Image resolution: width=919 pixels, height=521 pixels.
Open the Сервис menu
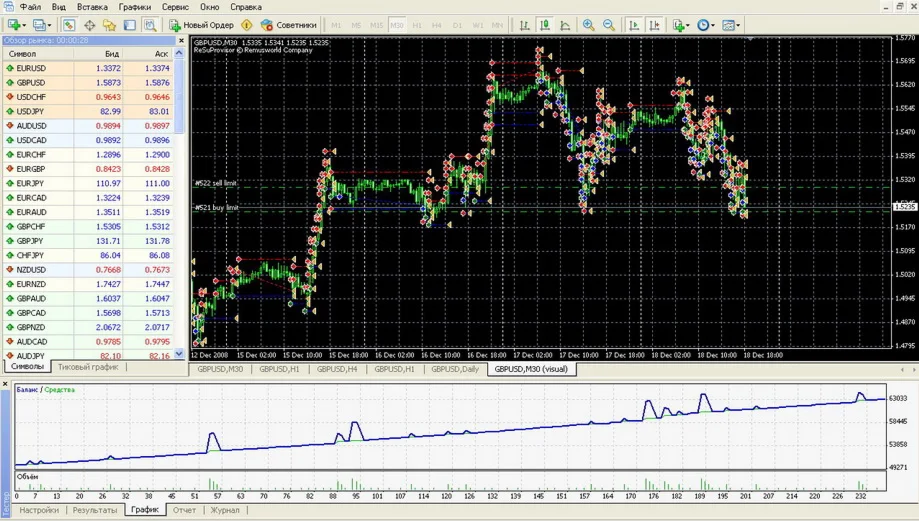click(175, 7)
